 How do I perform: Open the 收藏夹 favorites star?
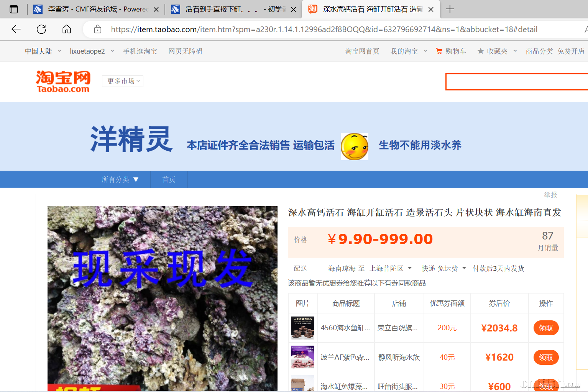495,51
